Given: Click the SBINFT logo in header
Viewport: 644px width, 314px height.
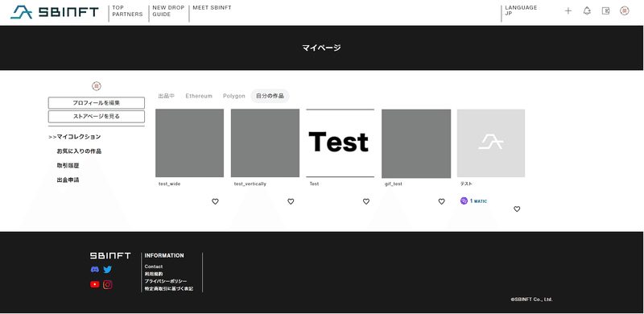Looking at the screenshot, I should click(x=55, y=12).
